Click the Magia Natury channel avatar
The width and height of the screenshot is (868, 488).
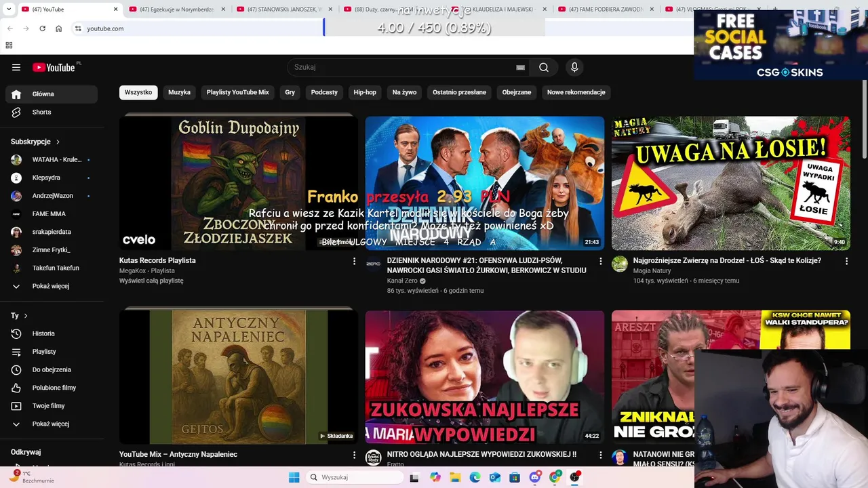(620, 264)
